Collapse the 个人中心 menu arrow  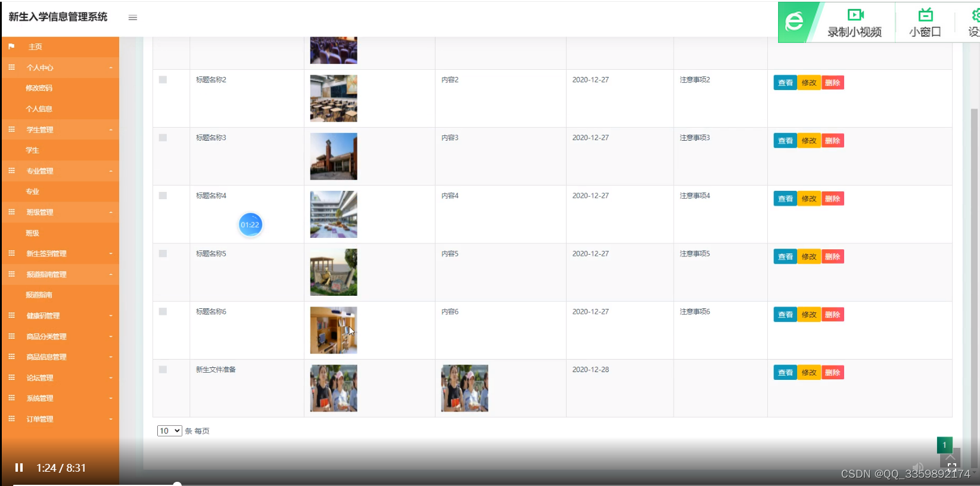pos(111,68)
